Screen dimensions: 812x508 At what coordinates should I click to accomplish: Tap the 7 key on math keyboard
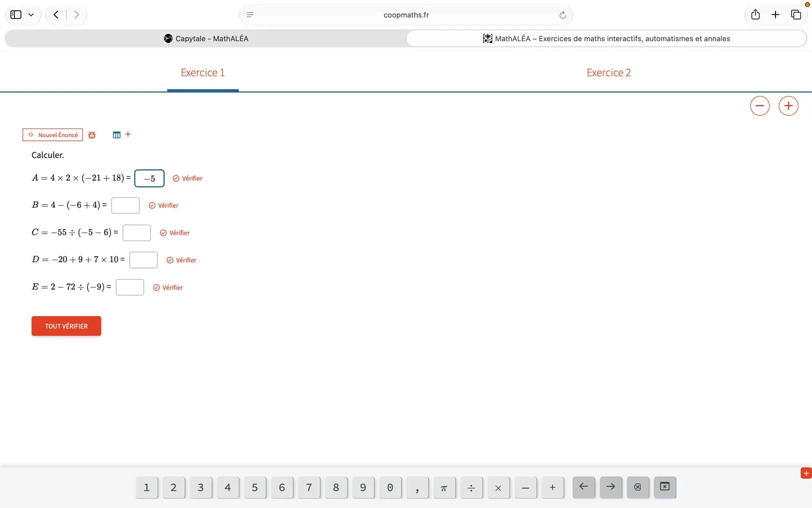309,488
